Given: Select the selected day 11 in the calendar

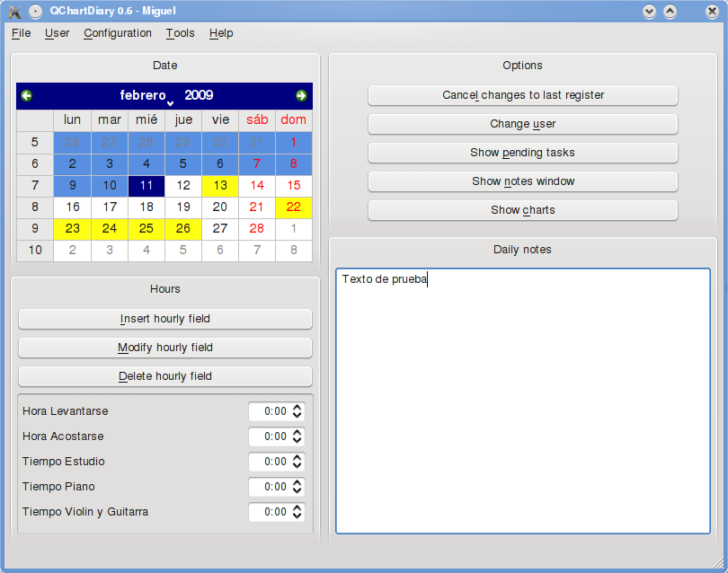Looking at the screenshot, I should point(146,186).
